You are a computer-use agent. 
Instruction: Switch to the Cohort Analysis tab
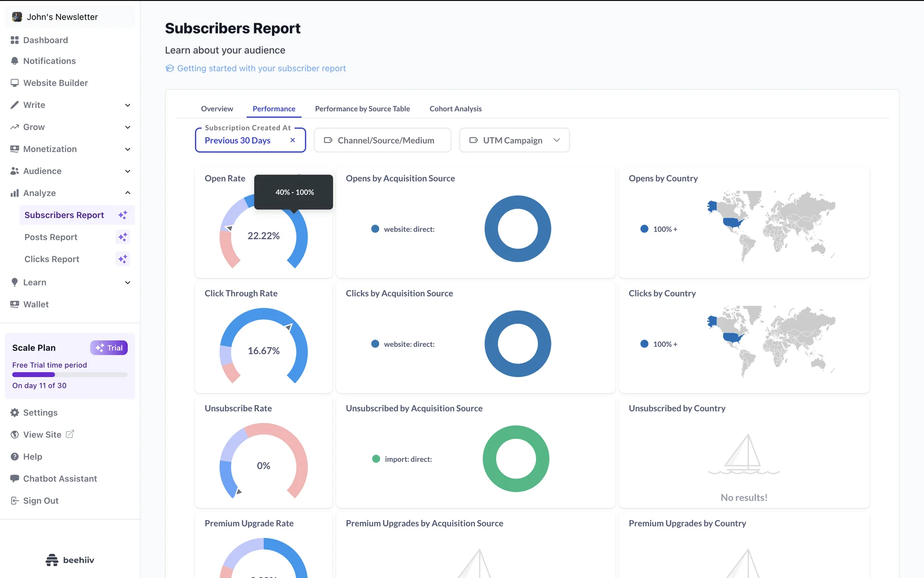pos(455,109)
